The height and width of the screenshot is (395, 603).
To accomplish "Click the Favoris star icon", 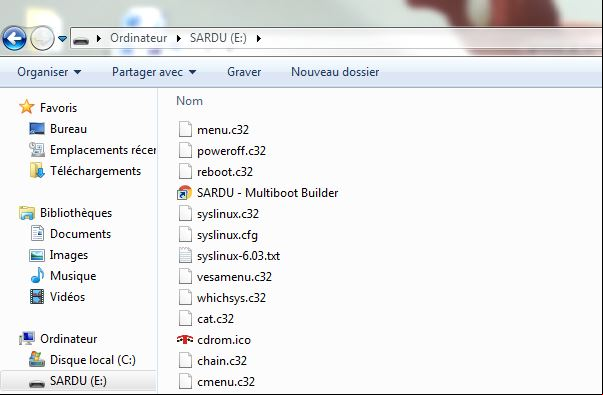I will 27,107.
